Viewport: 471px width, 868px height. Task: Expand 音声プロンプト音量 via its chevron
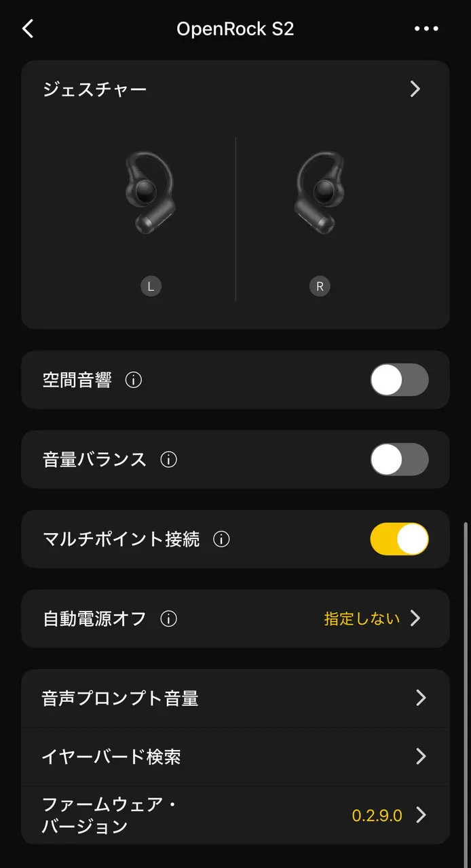pos(421,698)
